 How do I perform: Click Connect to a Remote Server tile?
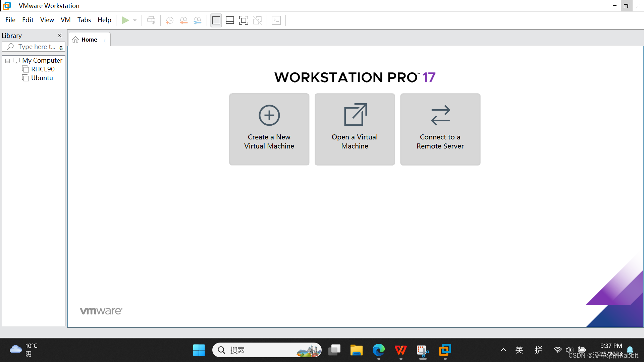pos(440,129)
